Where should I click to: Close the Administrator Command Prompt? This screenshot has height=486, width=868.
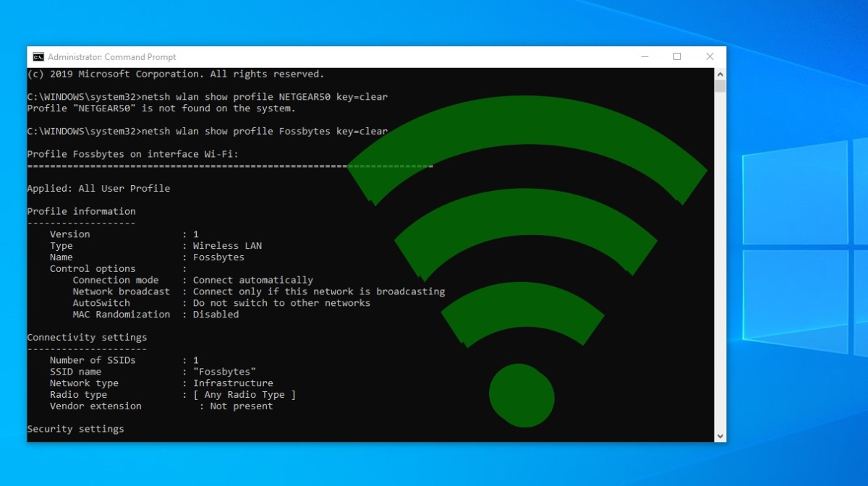(710, 56)
